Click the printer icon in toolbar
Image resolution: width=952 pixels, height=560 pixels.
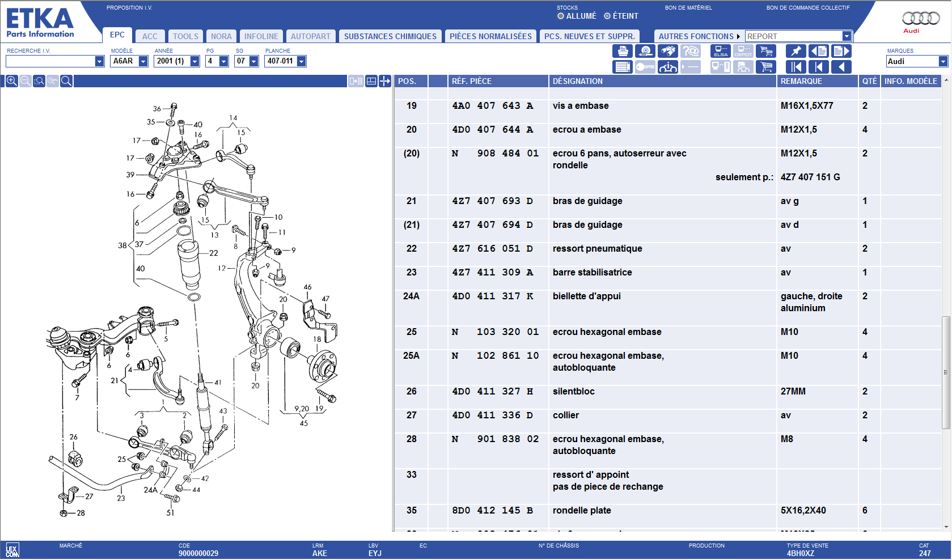tap(623, 51)
